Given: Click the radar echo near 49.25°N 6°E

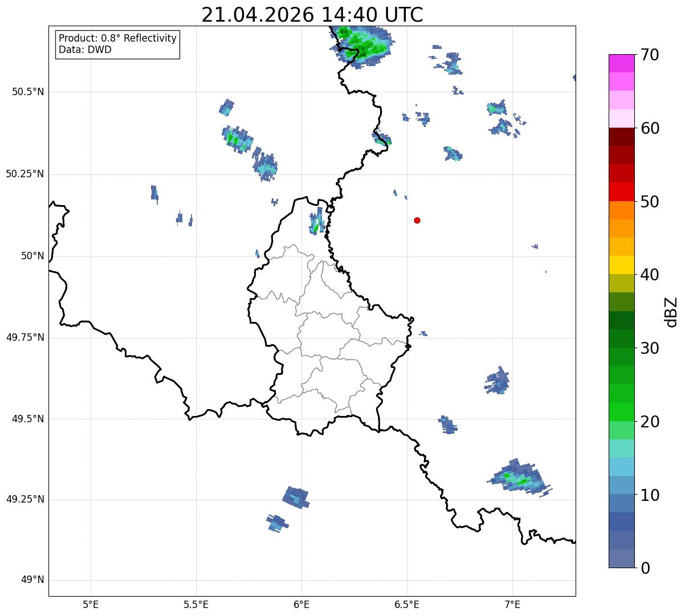Looking at the screenshot, I should point(296,497).
